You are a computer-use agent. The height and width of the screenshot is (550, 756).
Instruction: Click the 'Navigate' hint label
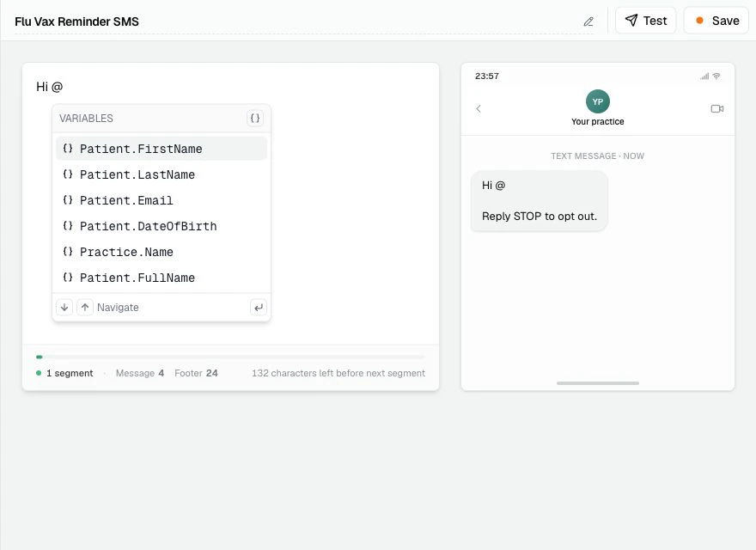[x=118, y=308]
